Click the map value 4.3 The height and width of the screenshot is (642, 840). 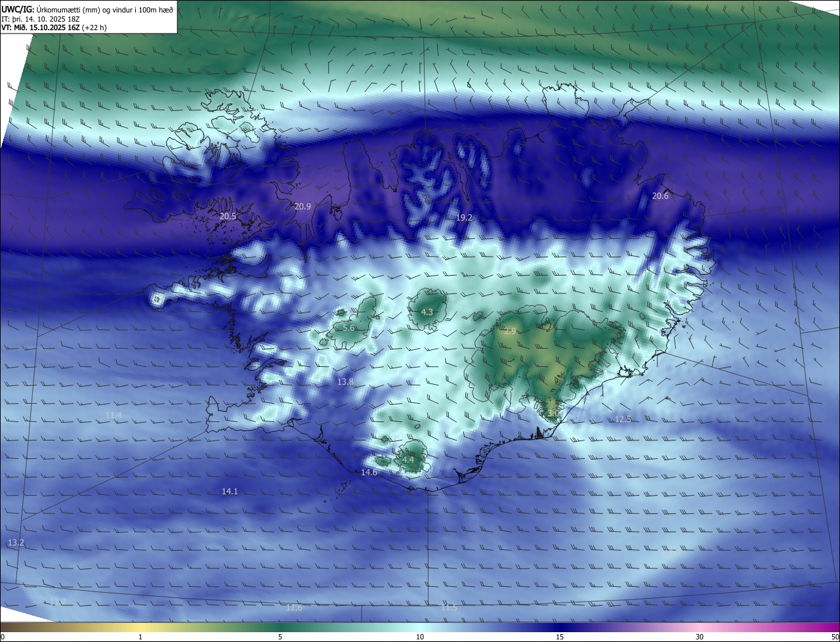click(427, 312)
